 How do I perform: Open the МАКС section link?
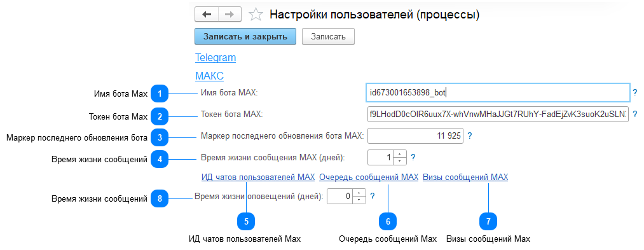(x=209, y=76)
